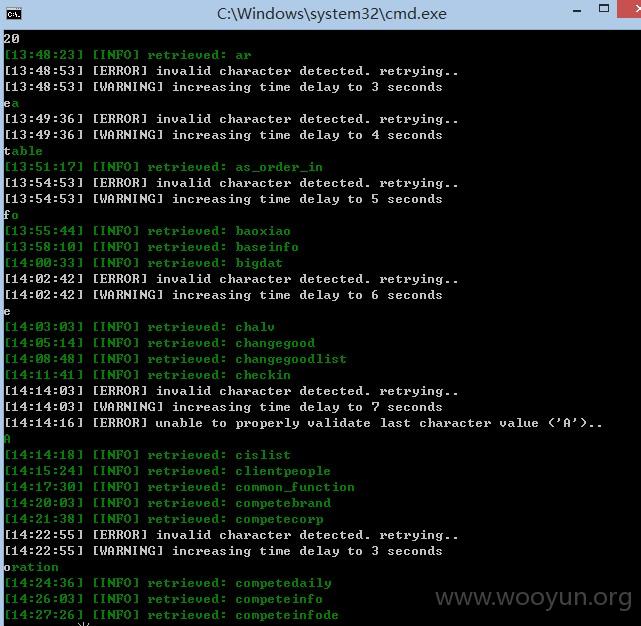Click the '20' at top of console
Viewport: 641px width, 626px height.
(11, 38)
